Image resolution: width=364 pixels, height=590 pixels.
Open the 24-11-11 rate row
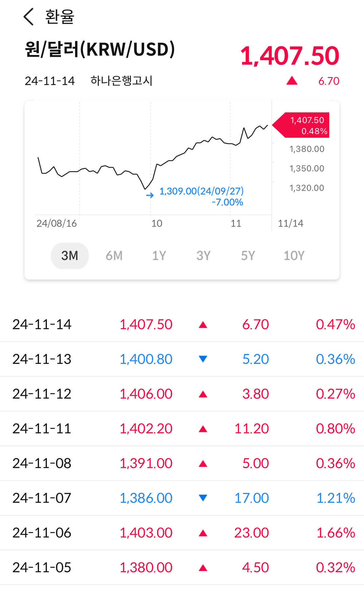(x=182, y=428)
